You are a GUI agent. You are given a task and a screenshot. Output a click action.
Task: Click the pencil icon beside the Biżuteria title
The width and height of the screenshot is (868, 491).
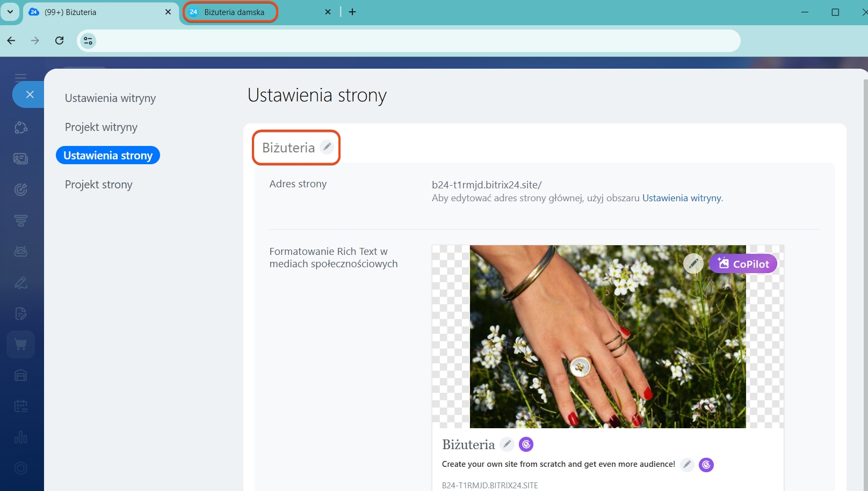(x=327, y=146)
